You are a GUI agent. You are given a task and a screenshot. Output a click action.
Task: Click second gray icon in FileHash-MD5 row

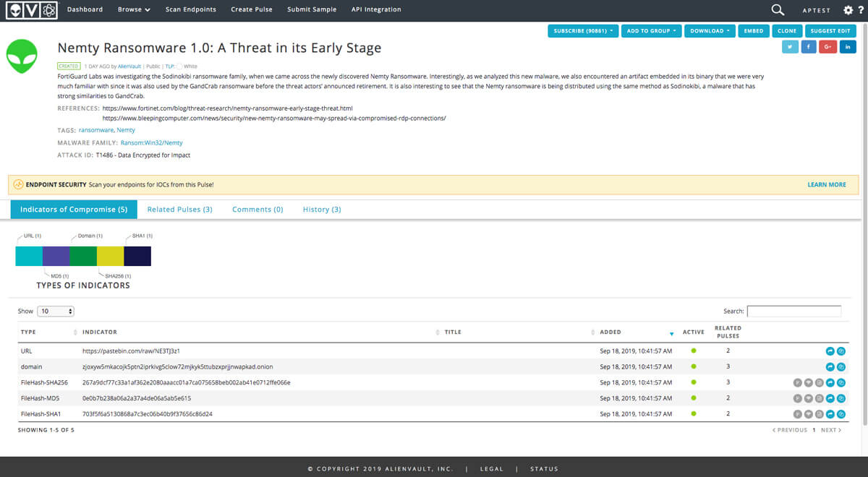pyautogui.click(x=809, y=398)
